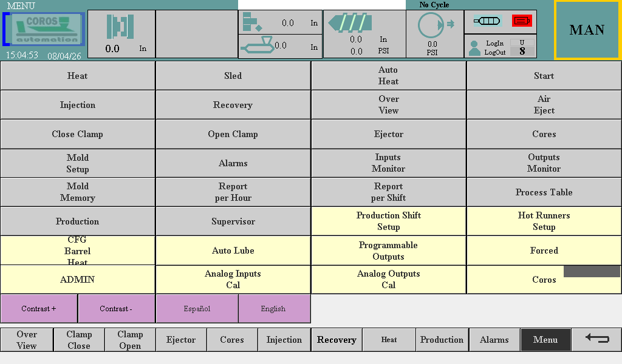The width and height of the screenshot is (622, 364).
Task: Open the Recovery tab in bottom bar
Action: 337,340
